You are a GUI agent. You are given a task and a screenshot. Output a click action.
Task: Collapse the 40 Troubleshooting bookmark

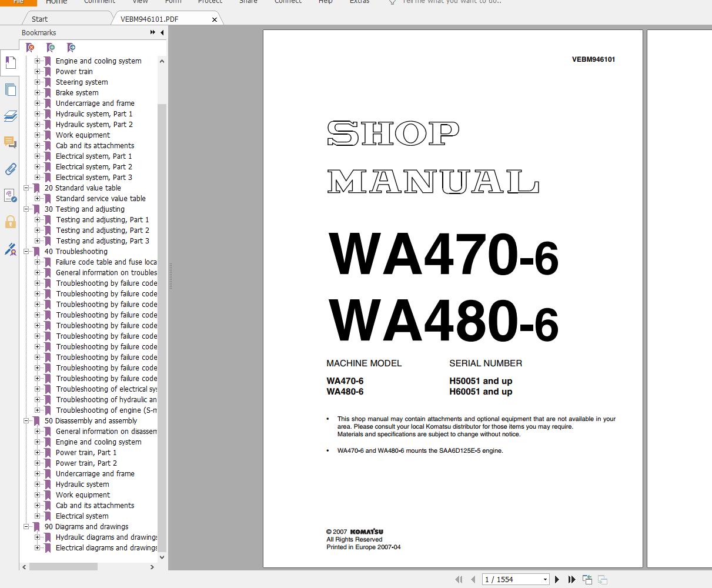(x=26, y=251)
